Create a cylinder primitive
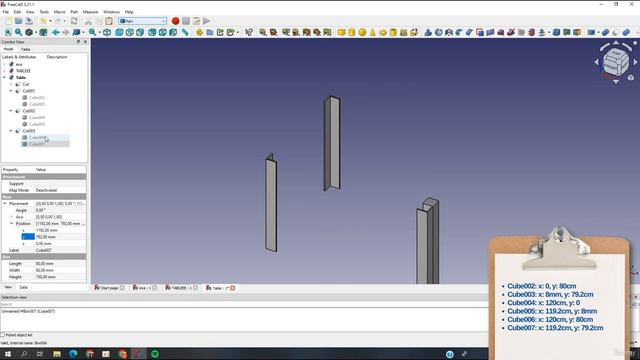This screenshot has height=360, width=640. pyautogui.click(x=351, y=32)
